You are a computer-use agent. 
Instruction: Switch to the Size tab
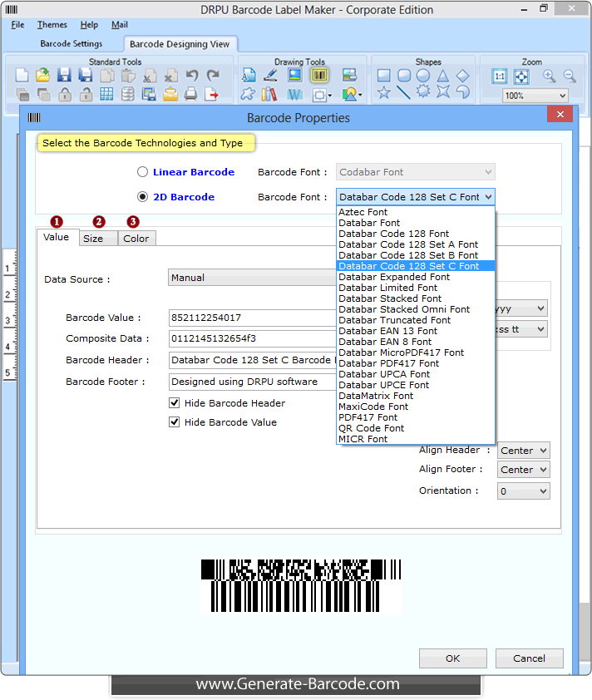[93, 239]
